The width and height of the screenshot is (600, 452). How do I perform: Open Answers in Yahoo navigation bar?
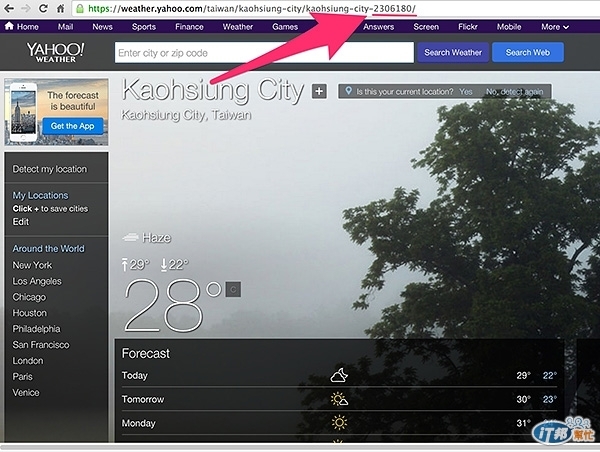point(378,27)
